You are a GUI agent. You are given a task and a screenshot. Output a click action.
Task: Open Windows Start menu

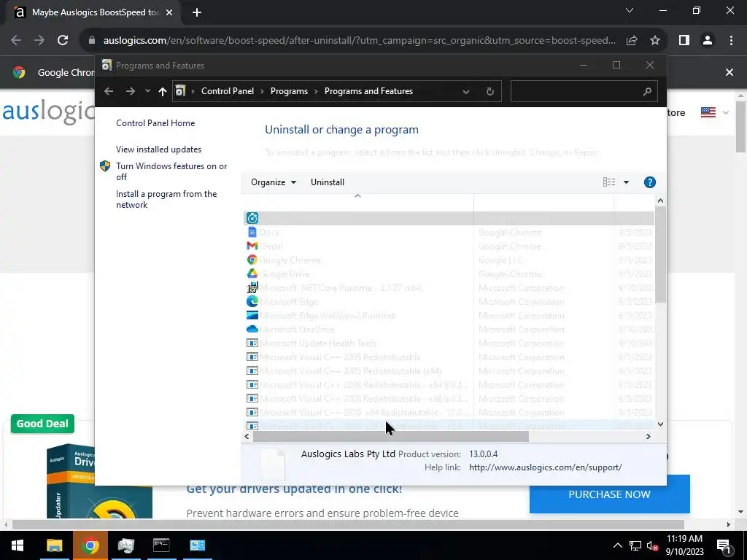[x=18, y=545]
